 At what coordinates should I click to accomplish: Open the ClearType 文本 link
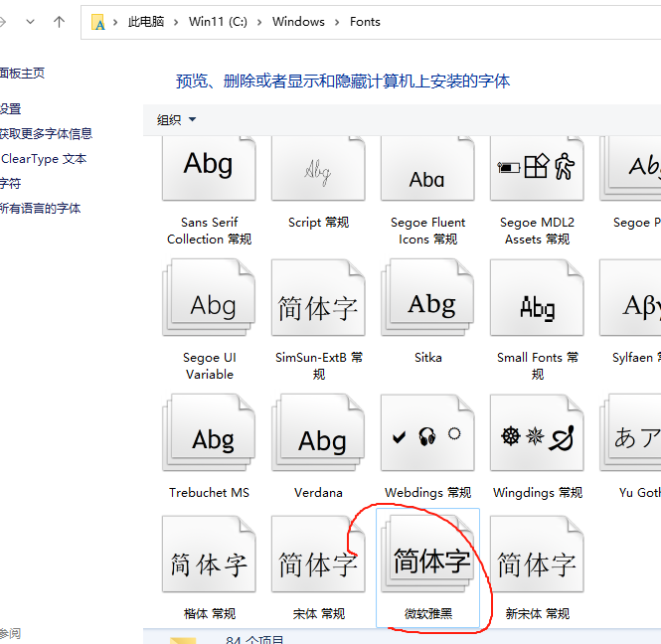coord(44,159)
